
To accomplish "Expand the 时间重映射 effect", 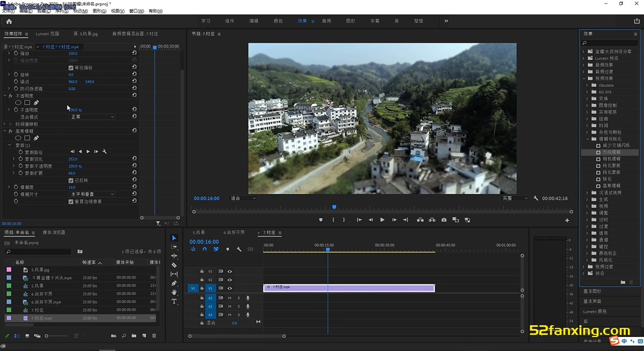I will point(5,124).
